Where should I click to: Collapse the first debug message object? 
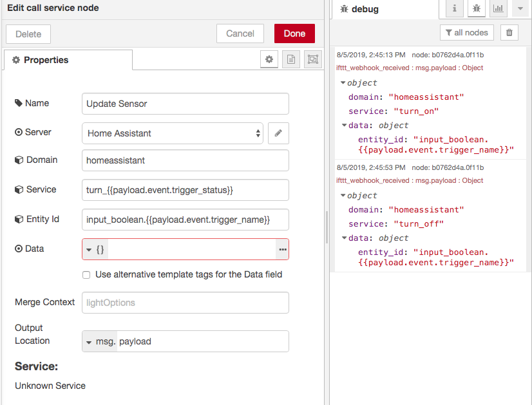click(x=345, y=82)
